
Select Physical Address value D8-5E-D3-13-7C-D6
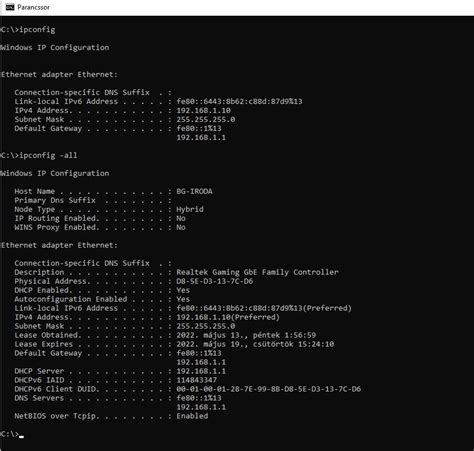pos(215,281)
